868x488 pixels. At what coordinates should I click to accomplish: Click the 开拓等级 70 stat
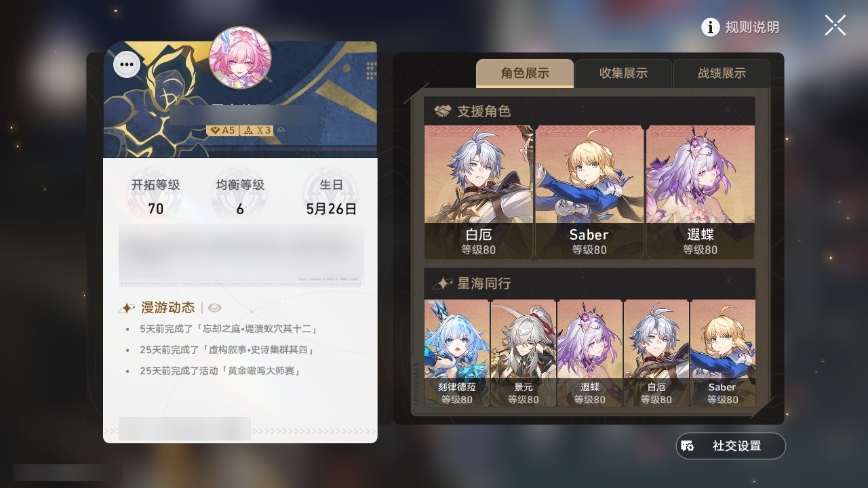[156, 197]
